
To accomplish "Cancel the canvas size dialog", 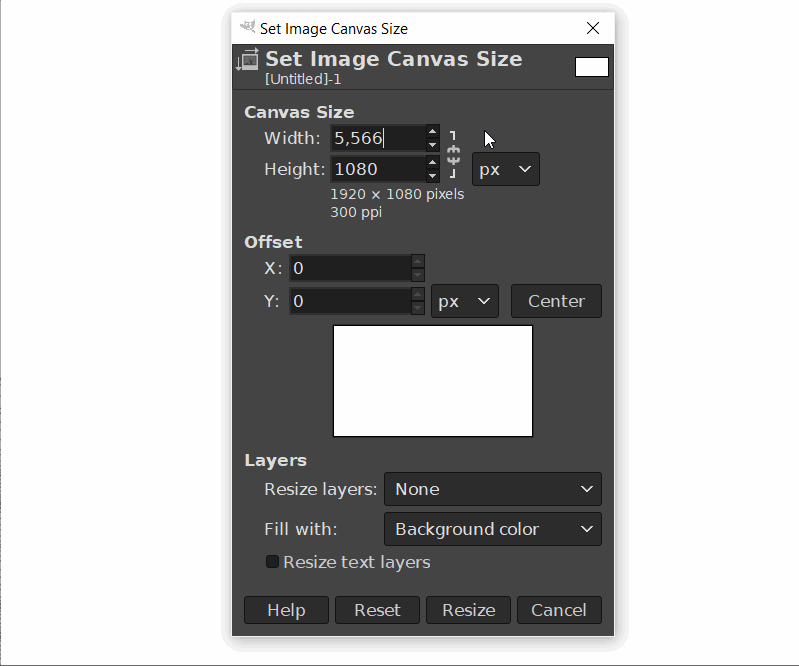I will tap(559, 610).
